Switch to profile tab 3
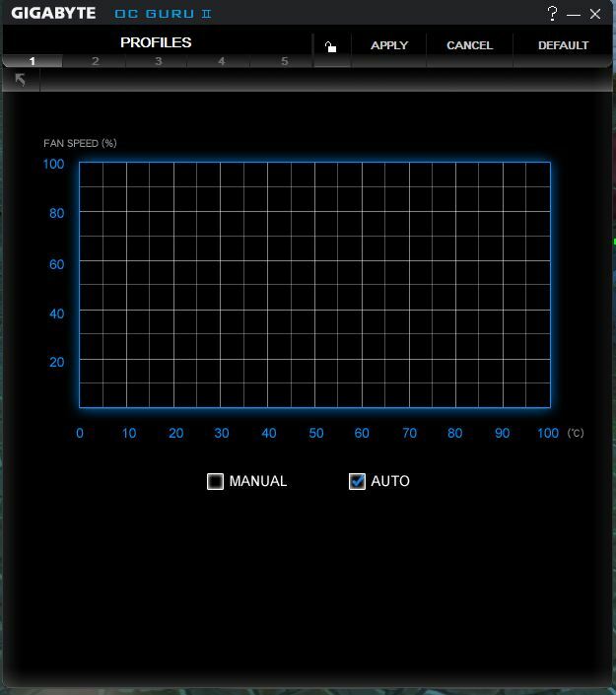Screen dimensions: 616x695 pyautogui.click(x=158, y=61)
